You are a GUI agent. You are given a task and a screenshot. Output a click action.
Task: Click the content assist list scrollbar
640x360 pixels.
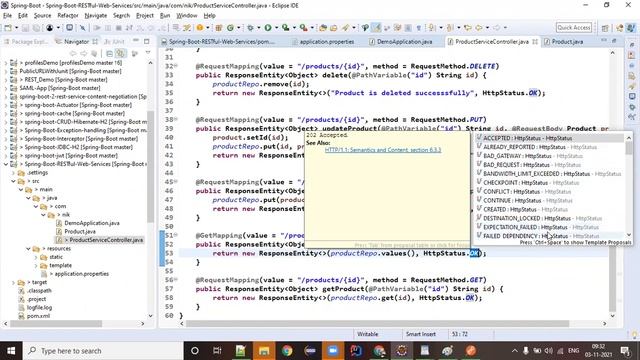(x=629, y=148)
